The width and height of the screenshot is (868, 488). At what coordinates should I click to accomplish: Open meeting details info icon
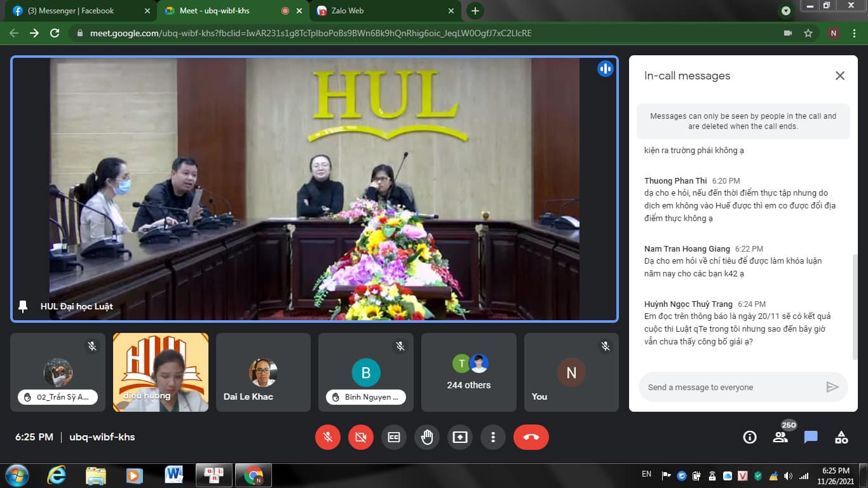coord(750,437)
